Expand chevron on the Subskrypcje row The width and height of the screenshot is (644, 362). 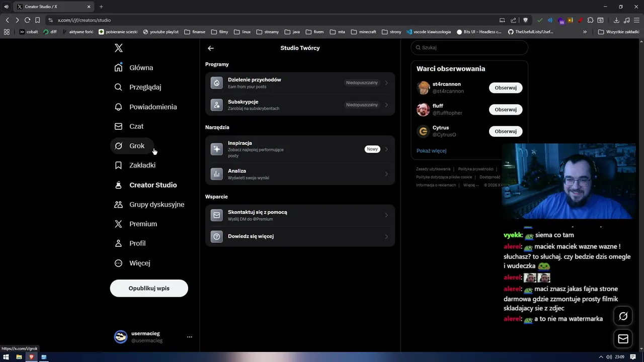click(386, 105)
